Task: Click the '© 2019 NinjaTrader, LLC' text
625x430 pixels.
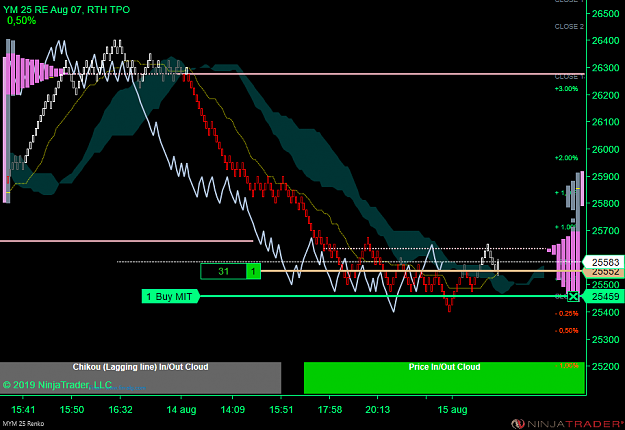Action: [x=57, y=385]
